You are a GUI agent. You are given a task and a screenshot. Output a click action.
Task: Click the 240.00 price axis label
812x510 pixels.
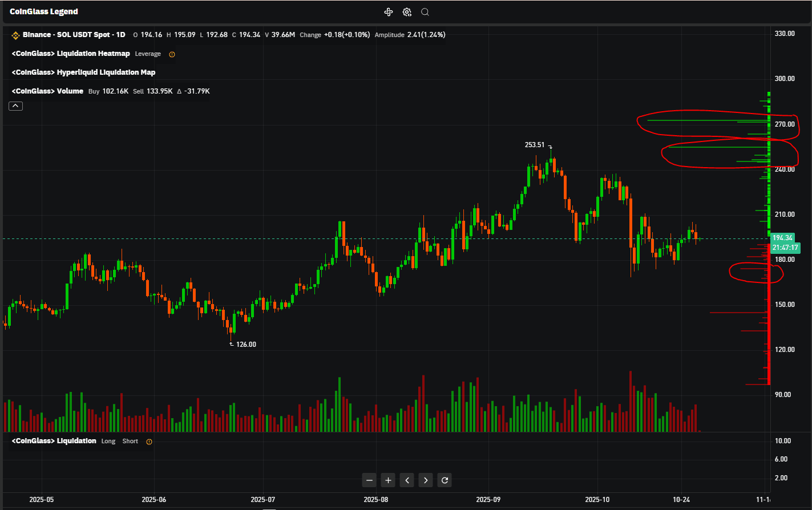(785, 169)
